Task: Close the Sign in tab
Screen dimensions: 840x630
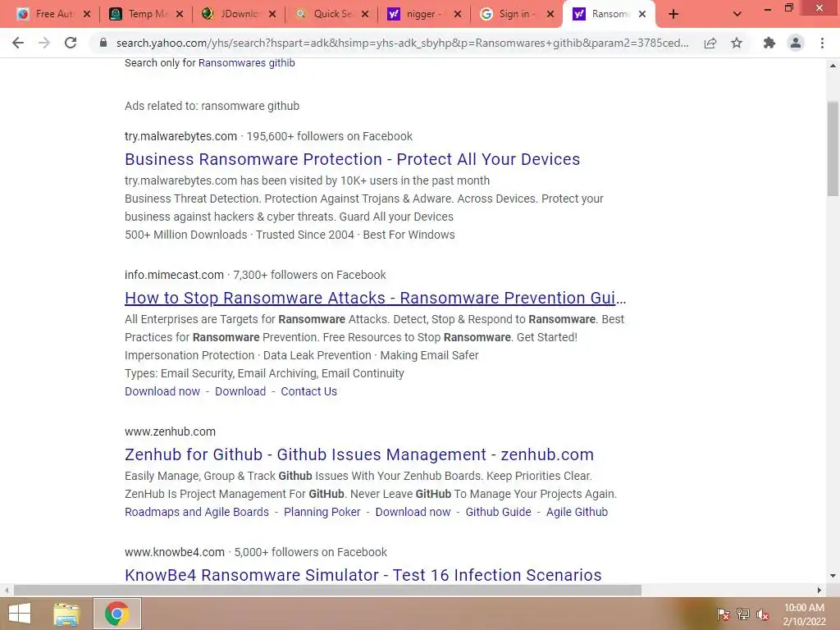Action: (x=550, y=15)
